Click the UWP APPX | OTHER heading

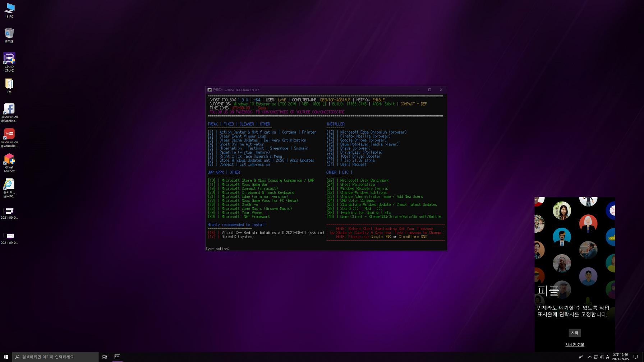coord(224,172)
